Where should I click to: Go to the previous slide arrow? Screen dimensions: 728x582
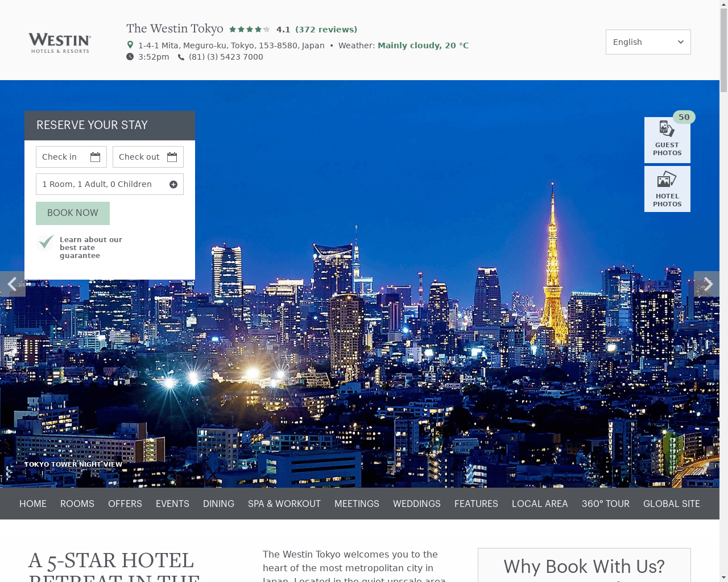click(13, 284)
